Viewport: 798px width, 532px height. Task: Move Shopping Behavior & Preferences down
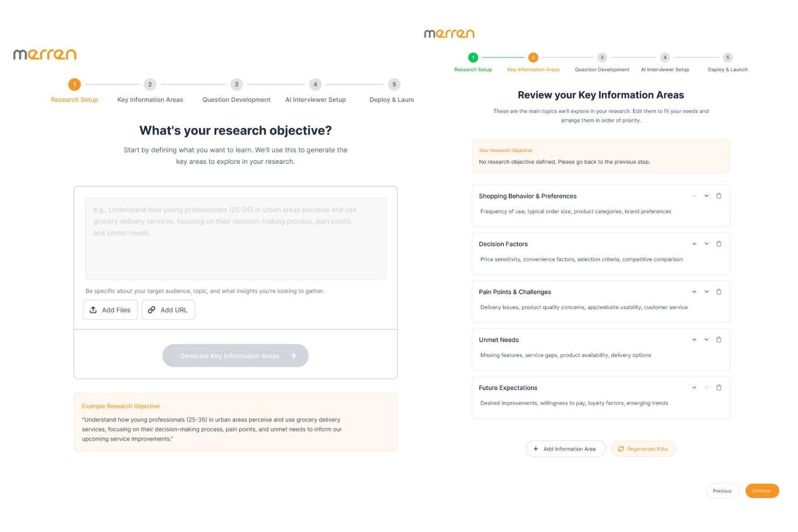tap(706, 196)
